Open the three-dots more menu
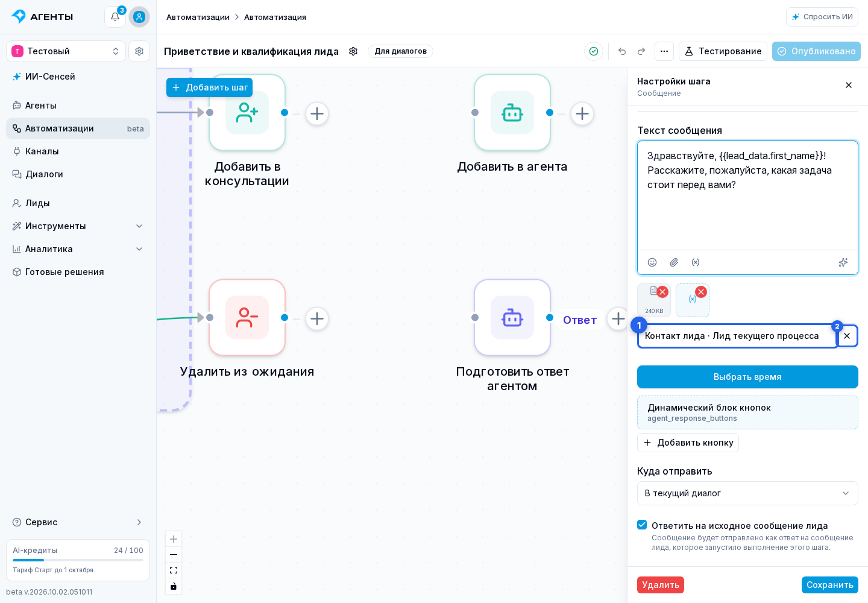The height and width of the screenshot is (603, 868). pos(664,51)
